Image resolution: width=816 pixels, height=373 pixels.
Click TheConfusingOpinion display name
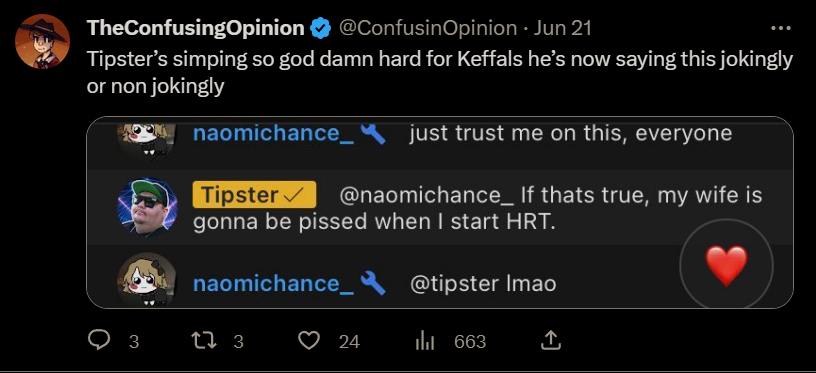tap(196, 28)
